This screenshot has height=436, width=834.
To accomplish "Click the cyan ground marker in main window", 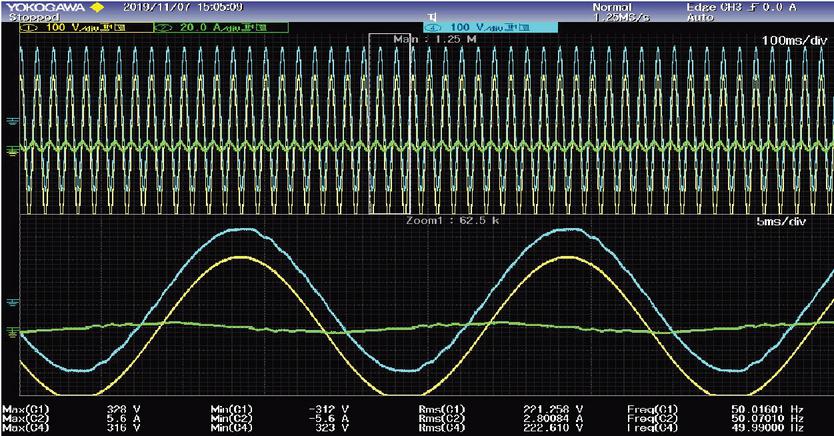I will 11,121.
